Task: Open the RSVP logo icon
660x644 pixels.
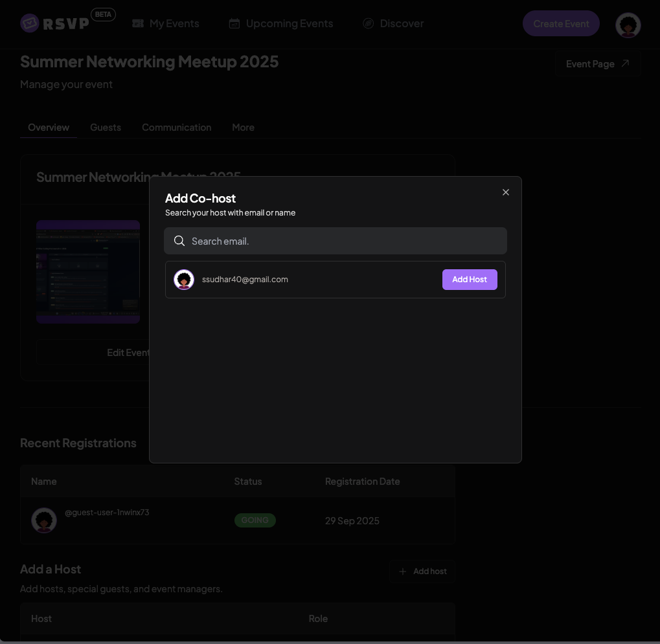Action: click(x=28, y=23)
